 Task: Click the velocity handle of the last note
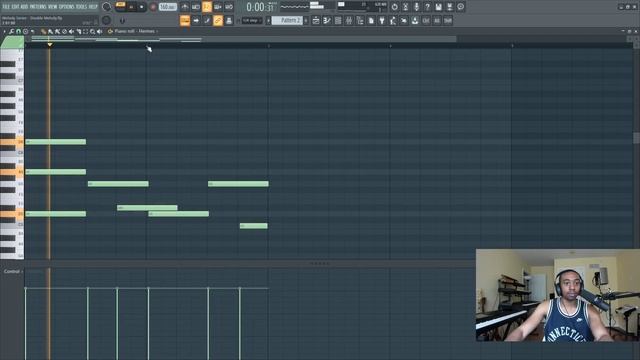[240, 289]
